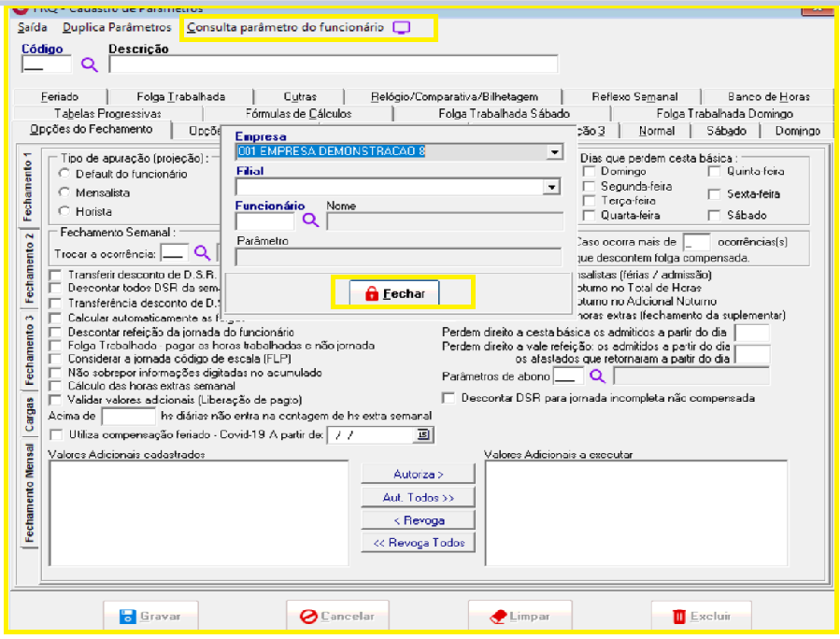Image resolution: width=840 pixels, height=639 pixels.
Task: Enable Utiliza compensação feriado Covid-19
Action: tap(56, 434)
